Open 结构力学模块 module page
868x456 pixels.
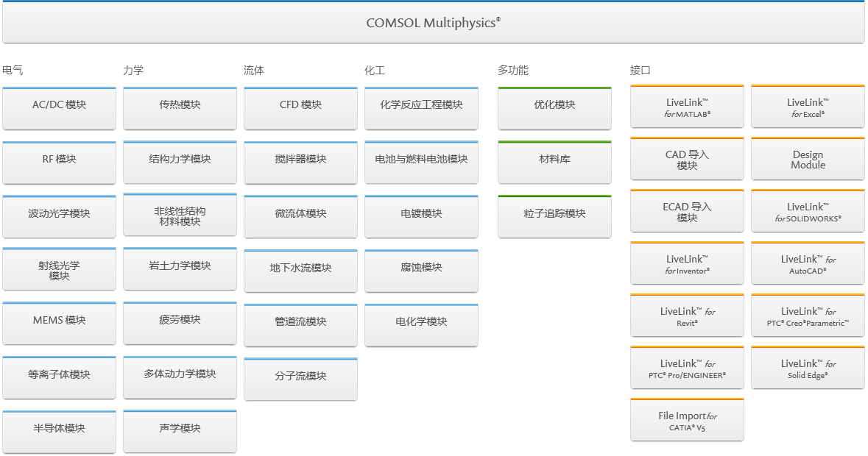180,160
